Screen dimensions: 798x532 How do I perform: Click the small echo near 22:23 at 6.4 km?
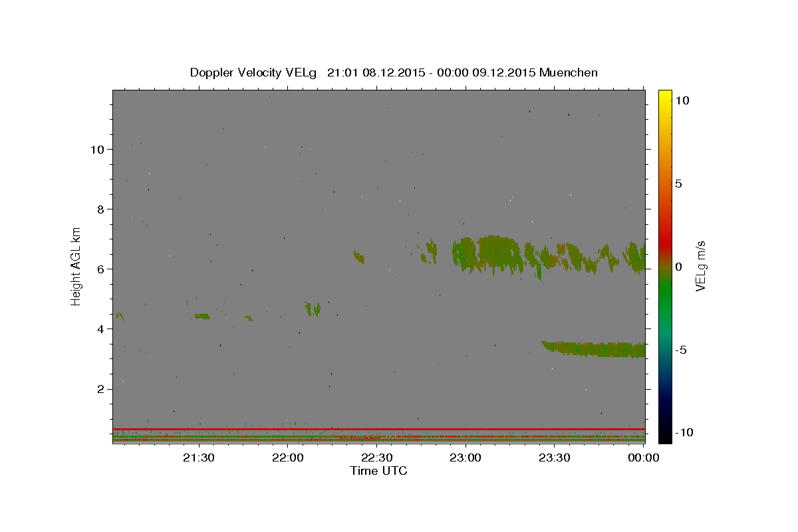[358, 257]
